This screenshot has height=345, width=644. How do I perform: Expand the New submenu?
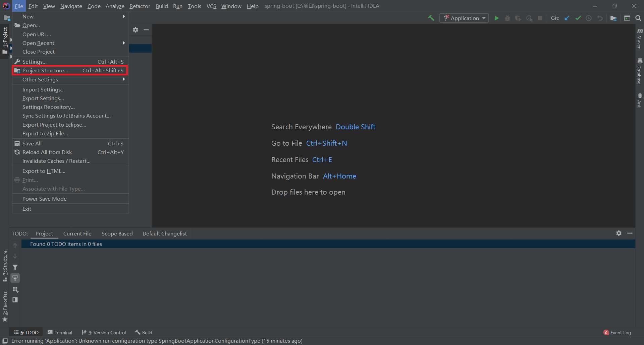[70, 16]
